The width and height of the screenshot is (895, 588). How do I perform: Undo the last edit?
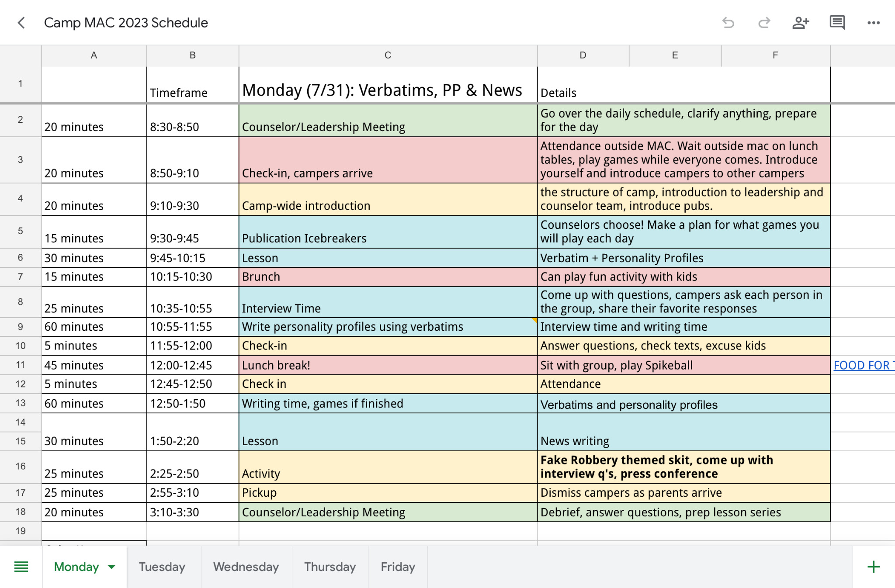[x=728, y=23]
